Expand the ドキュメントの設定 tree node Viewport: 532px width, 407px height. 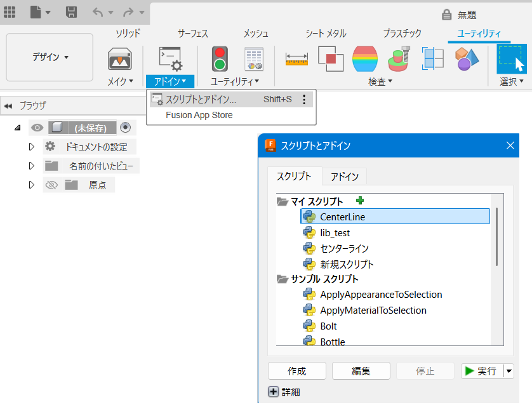(x=32, y=147)
